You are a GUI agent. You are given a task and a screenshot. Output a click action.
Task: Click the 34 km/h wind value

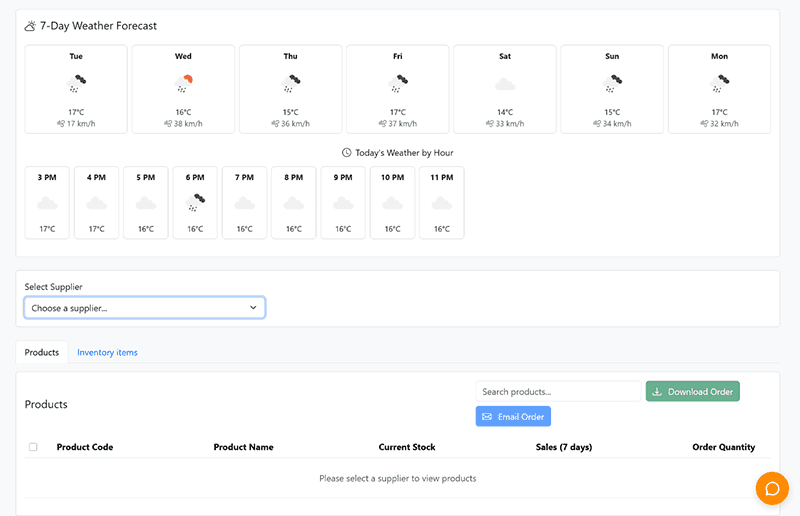point(617,124)
